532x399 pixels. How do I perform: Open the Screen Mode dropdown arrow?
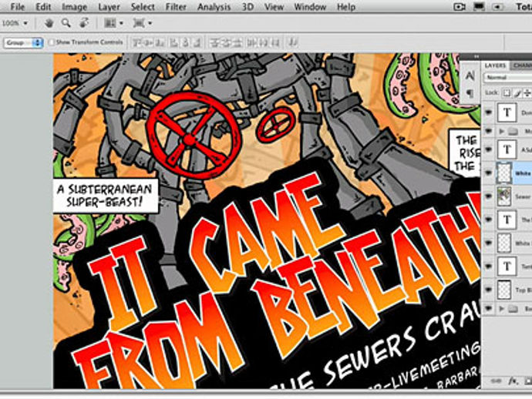150,23
